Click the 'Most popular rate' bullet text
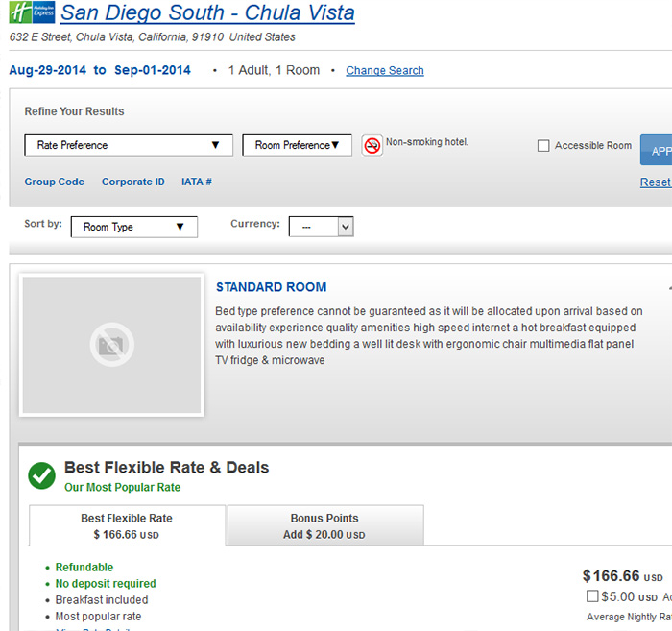The height and width of the screenshot is (631, 672). coord(98,616)
